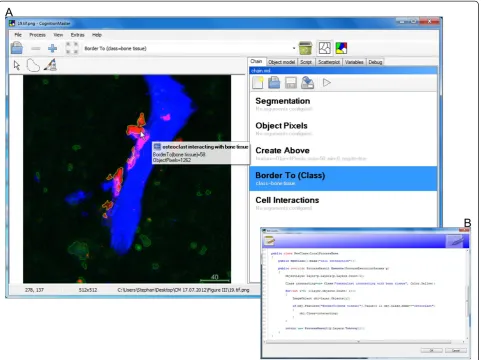Open the View menu
483x360 pixels.
click(58, 35)
